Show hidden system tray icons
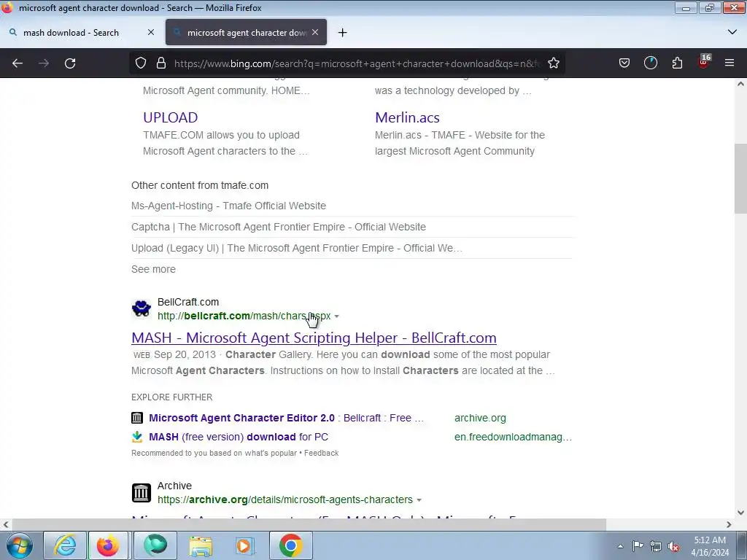Screen dimensions: 747x560 click(x=620, y=546)
